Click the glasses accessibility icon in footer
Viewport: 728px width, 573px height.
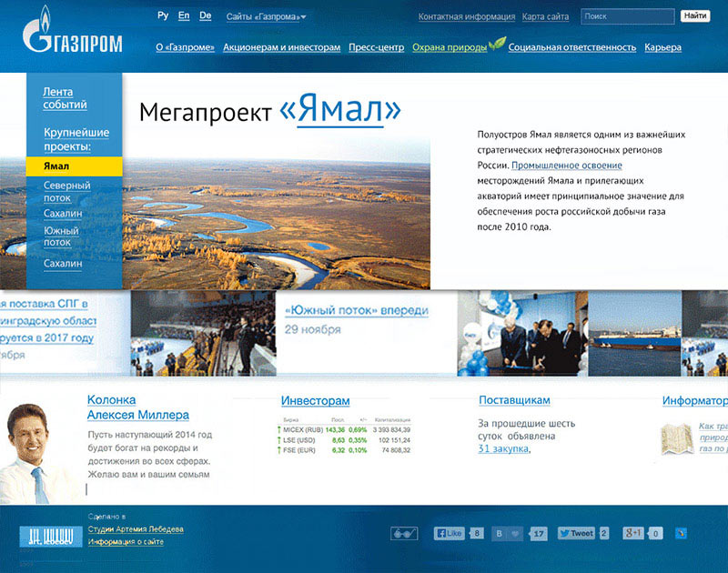point(403,534)
